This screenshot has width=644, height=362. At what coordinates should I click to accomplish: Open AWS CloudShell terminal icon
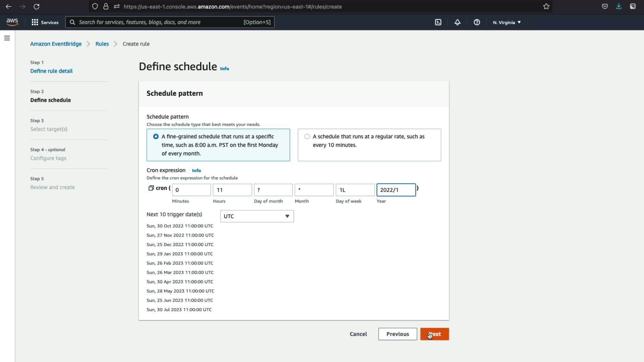click(438, 22)
